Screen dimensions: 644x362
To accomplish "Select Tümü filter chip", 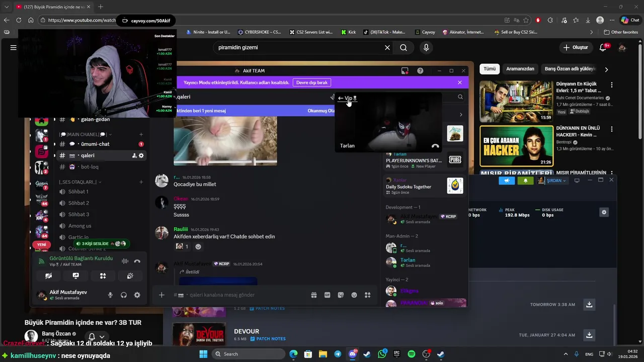I will [x=490, y=69].
